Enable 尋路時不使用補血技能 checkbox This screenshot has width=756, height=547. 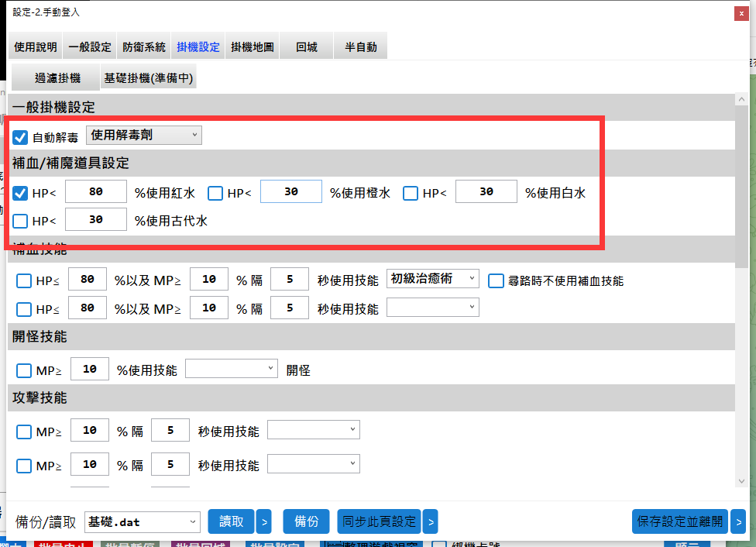point(497,280)
